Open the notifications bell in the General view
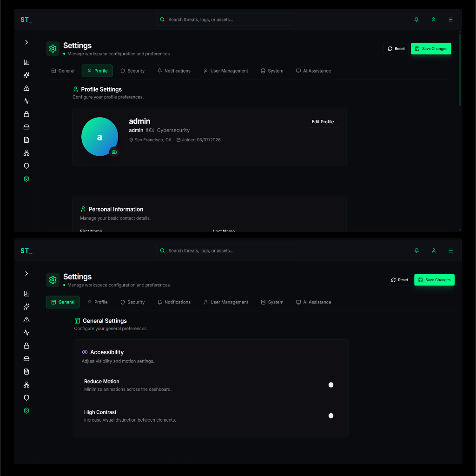 tap(416, 251)
